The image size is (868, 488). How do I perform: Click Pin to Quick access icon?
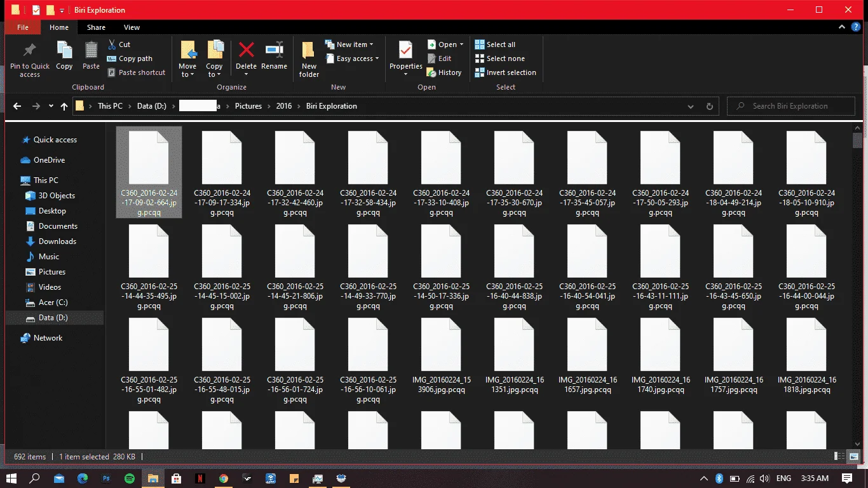pyautogui.click(x=29, y=51)
